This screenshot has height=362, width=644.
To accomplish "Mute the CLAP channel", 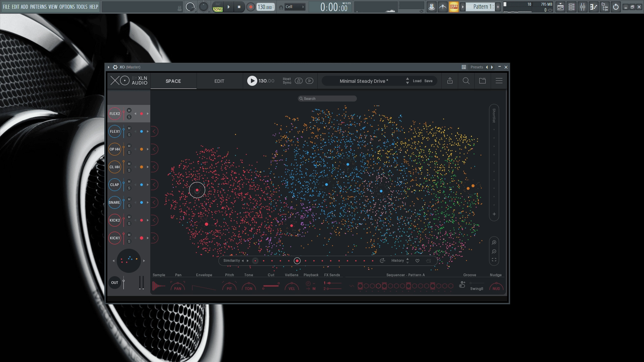I will 129,182.
